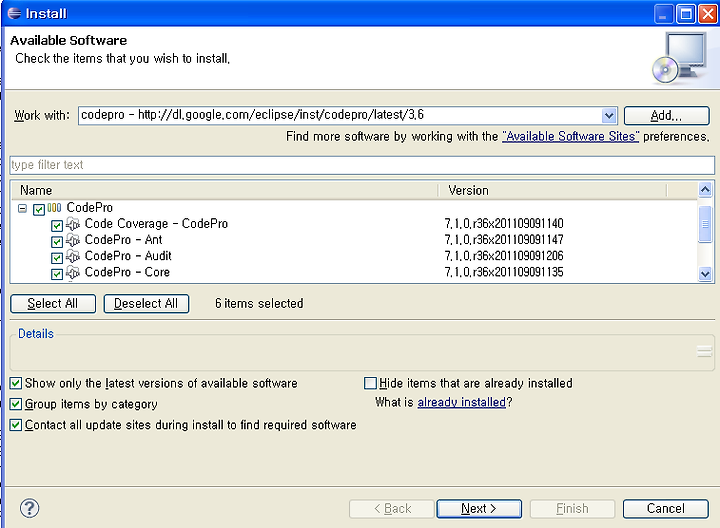The width and height of the screenshot is (720, 528).
Task: Click version 7.1.0.r36x201109091135
Action: [504, 272]
